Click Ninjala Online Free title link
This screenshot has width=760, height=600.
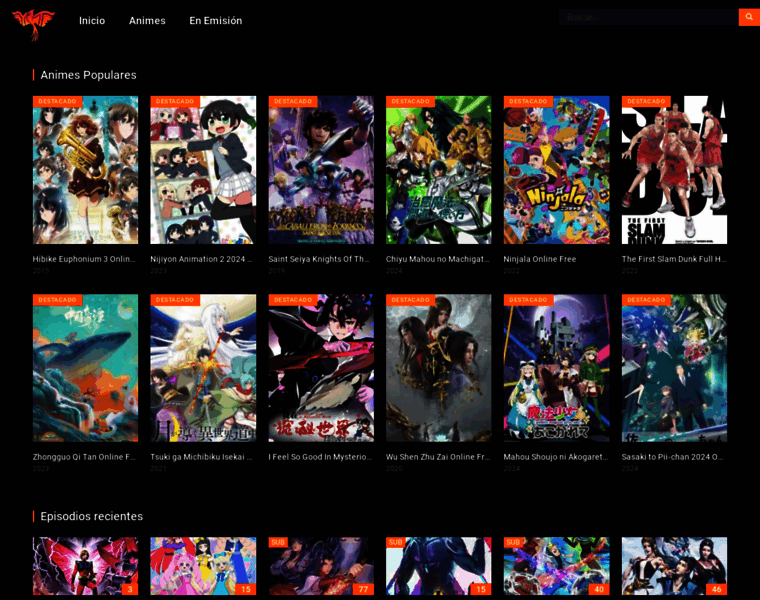pos(540,259)
